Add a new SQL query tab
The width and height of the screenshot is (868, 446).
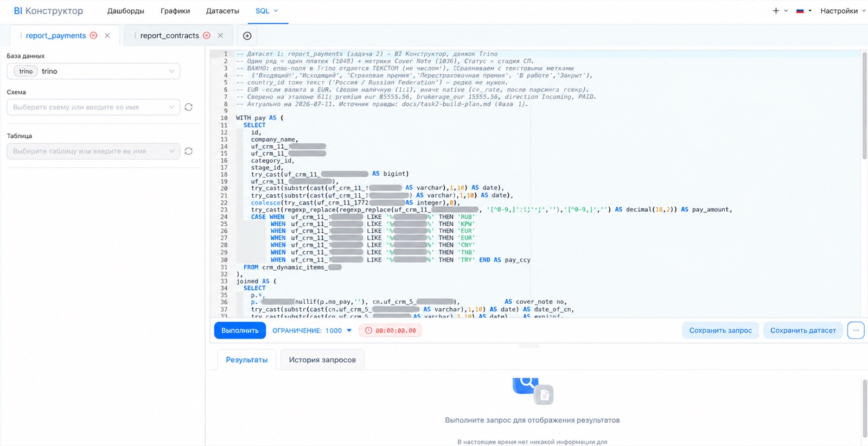click(247, 36)
